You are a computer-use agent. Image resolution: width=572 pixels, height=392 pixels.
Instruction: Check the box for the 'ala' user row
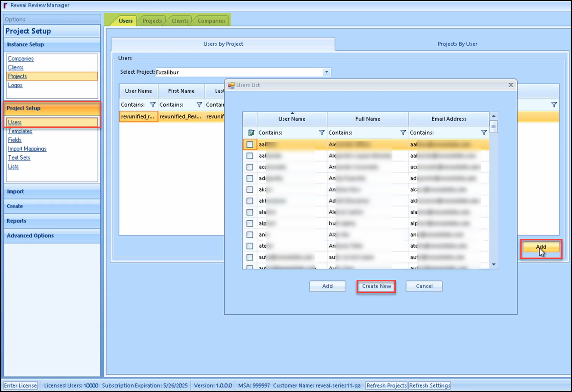pos(250,212)
